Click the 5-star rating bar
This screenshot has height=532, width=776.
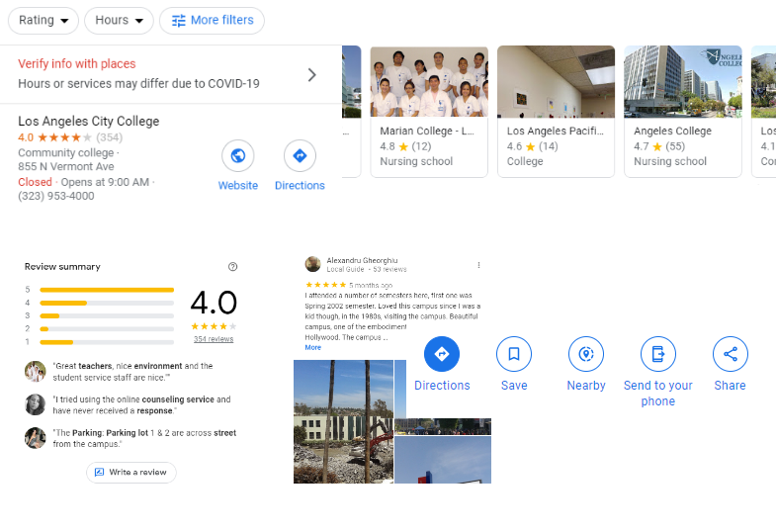click(107, 290)
